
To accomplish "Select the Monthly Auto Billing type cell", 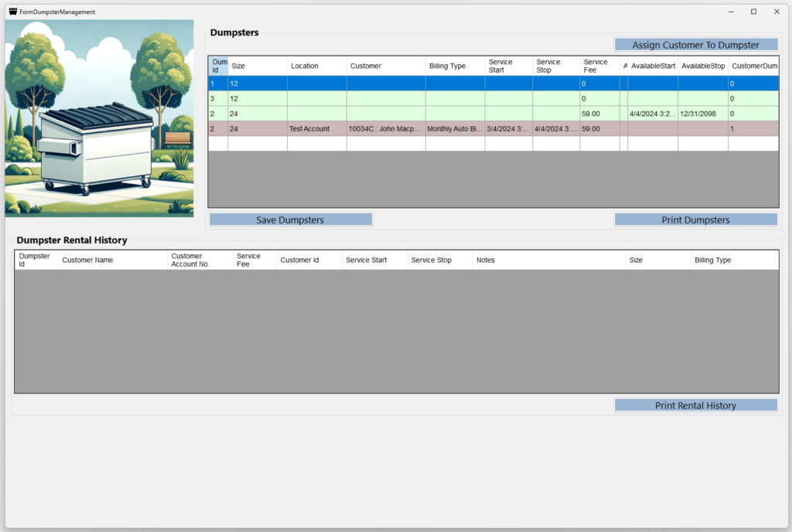I will tap(455, 129).
